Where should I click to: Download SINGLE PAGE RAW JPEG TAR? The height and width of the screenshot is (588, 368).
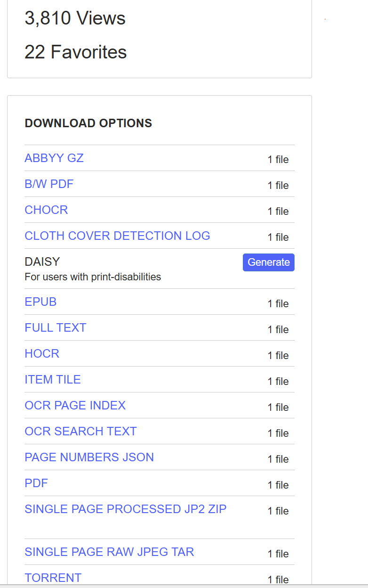tap(109, 552)
